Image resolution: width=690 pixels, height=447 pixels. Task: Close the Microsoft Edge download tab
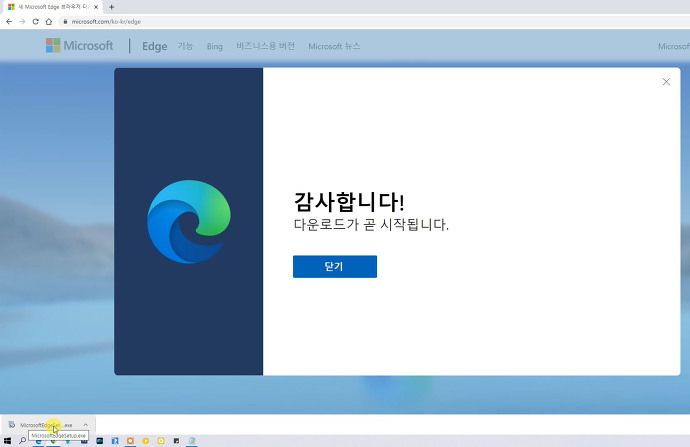[x=96, y=7]
